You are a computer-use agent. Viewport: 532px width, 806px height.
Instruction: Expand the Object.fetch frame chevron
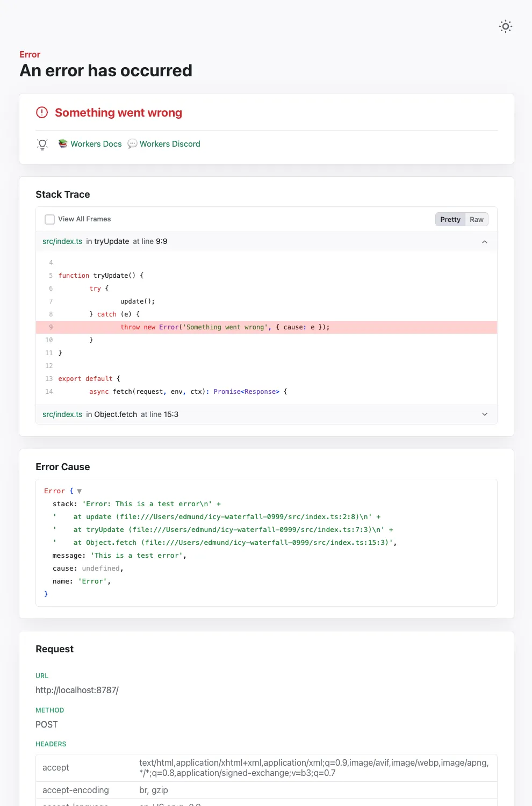484,414
